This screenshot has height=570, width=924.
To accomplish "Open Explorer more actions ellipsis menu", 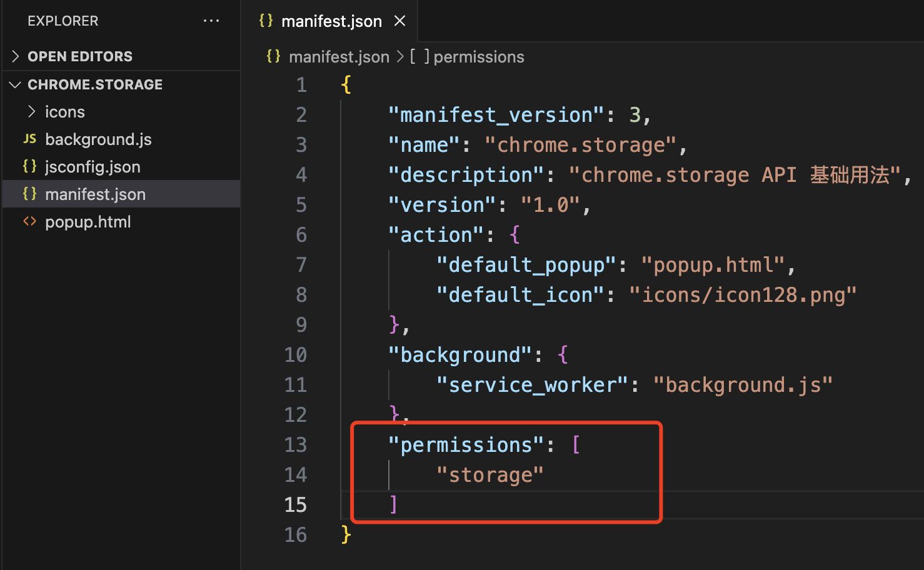I will click(x=211, y=21).
